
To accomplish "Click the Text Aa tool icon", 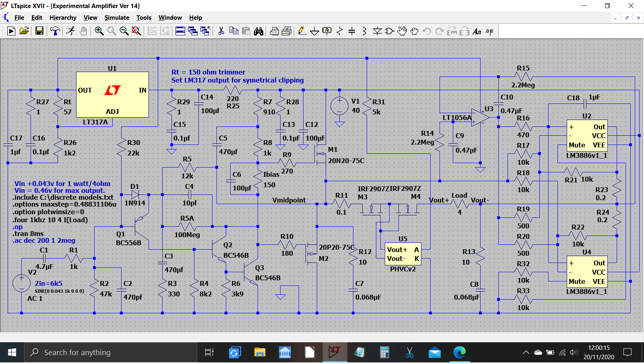I will click(x=477, y=31).
